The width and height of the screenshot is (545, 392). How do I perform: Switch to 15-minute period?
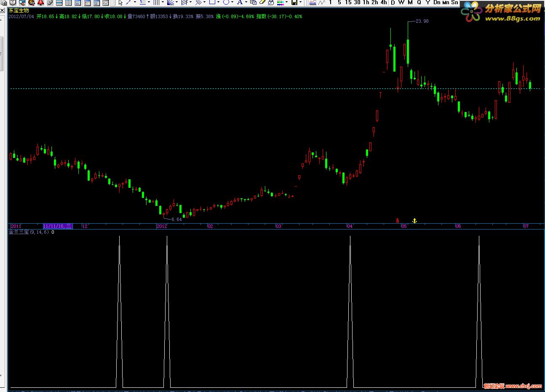click(348, 2)
